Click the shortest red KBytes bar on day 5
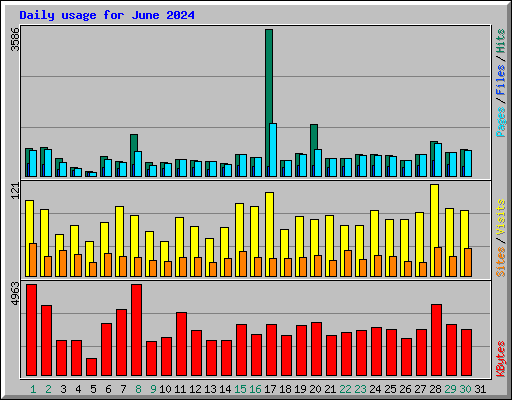512x400 pixels. point(91,367)
